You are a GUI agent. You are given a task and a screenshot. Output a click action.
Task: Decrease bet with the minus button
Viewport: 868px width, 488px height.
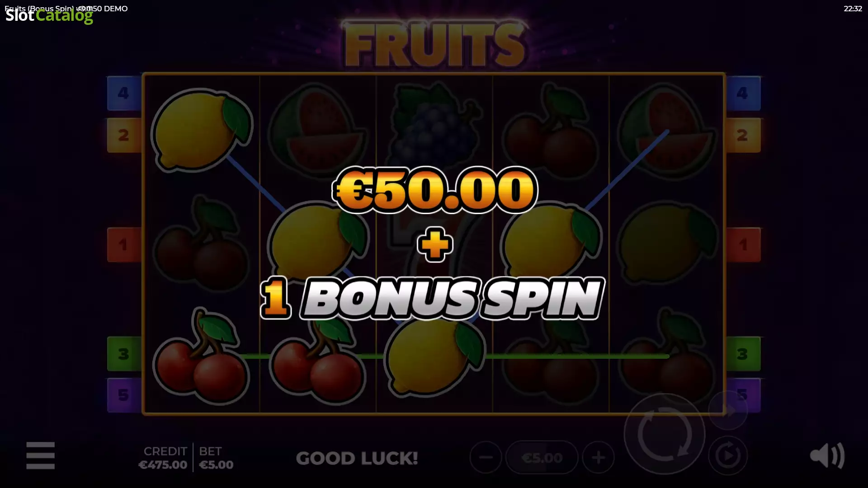486,457
